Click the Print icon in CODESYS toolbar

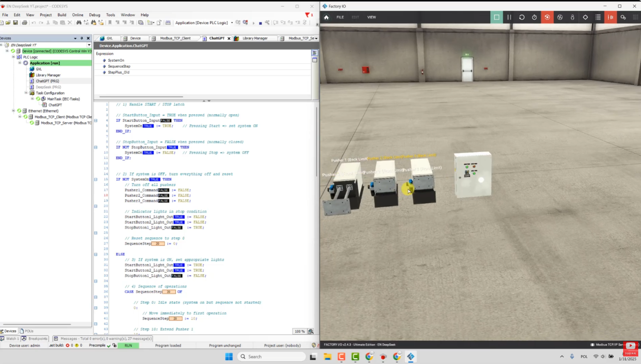24,23
